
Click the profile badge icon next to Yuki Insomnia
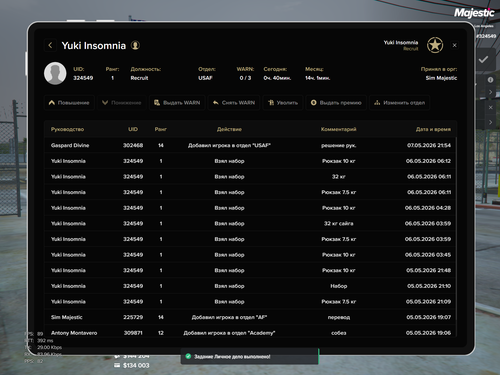(135, 45)
